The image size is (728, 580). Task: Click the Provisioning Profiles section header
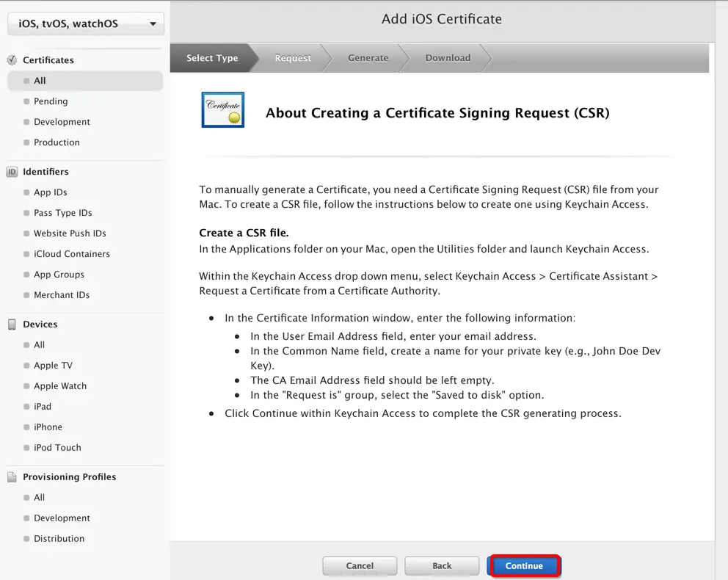coord(69,477)
